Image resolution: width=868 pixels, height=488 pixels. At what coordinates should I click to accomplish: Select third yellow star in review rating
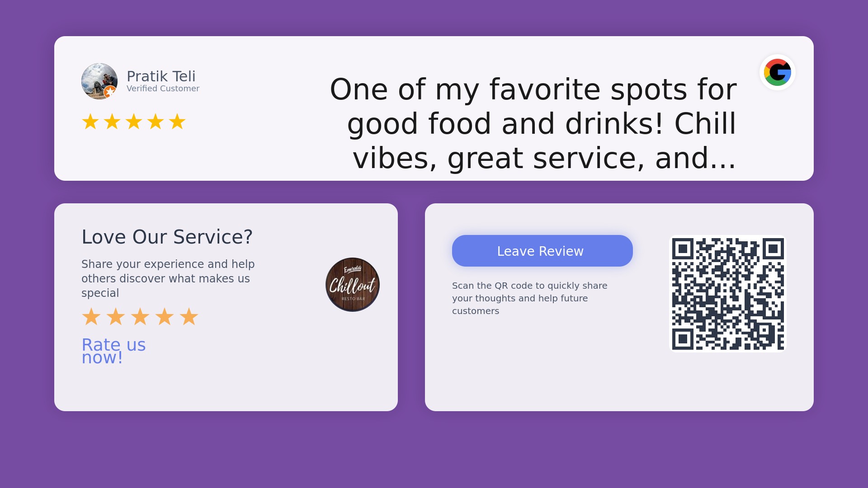(134, 122)
